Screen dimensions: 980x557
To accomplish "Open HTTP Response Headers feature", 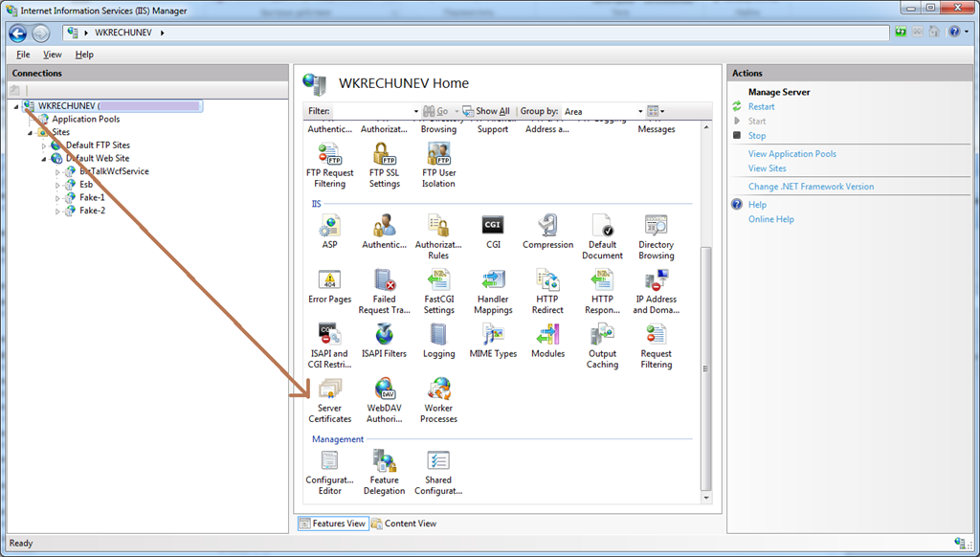I will pyautogui.click(x=602, y=291).
